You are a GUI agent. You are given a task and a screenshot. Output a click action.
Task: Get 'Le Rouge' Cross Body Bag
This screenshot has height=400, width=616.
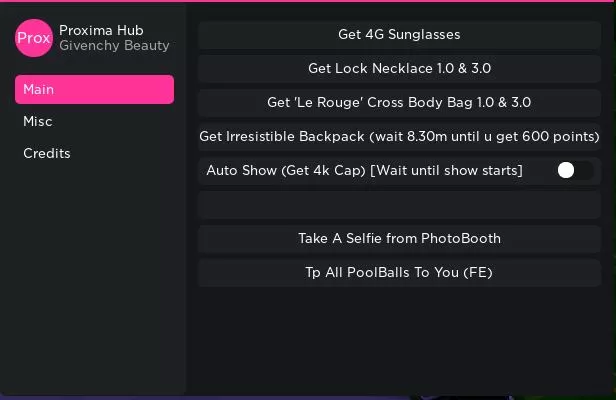(x=399, y=103)
